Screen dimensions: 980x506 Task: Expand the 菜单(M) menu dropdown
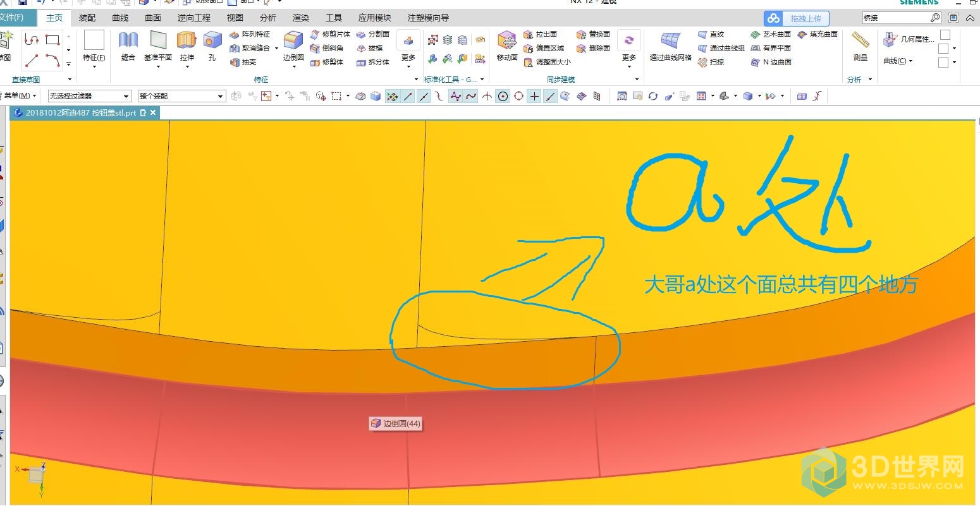click(x=20, y=96)
